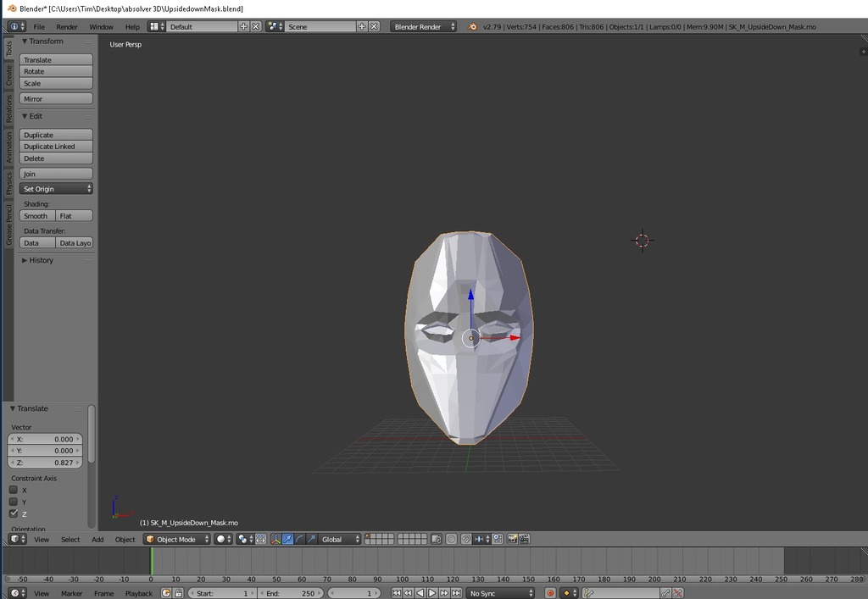Image resolution: width=868 pixels, height=599 pixels.
Task: Open the Help menu
Action: tap(132, 26)
